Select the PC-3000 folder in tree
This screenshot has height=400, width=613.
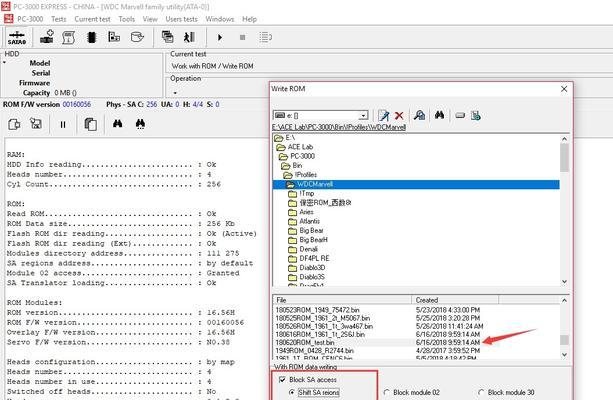tap(302, 156)
